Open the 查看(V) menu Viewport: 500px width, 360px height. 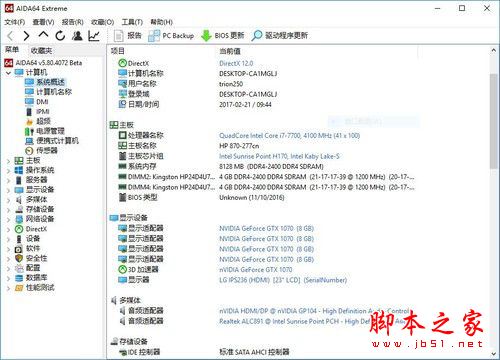43,22
